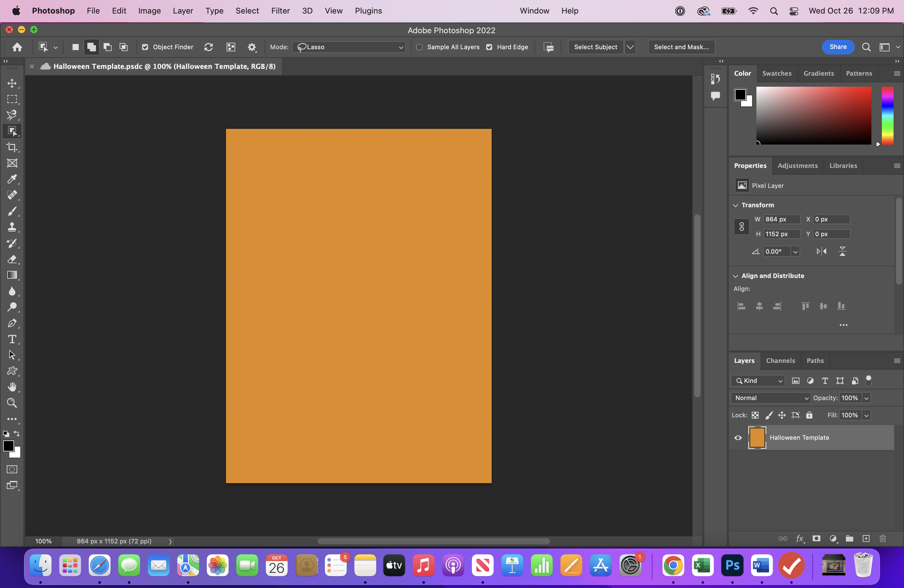The image size is (904, 588).
Task: Click the delete layer trash icon
Action: pyautogui.click(x=883, y=538)
